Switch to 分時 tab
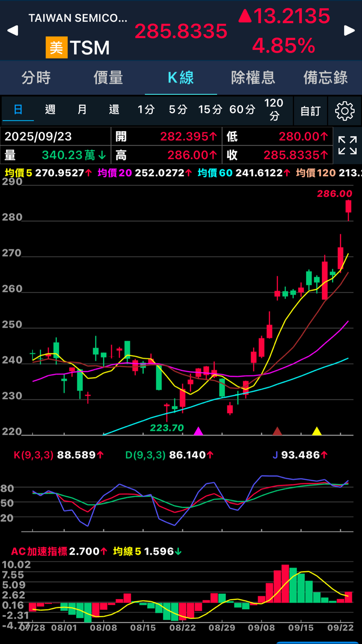 coord(36,78)
